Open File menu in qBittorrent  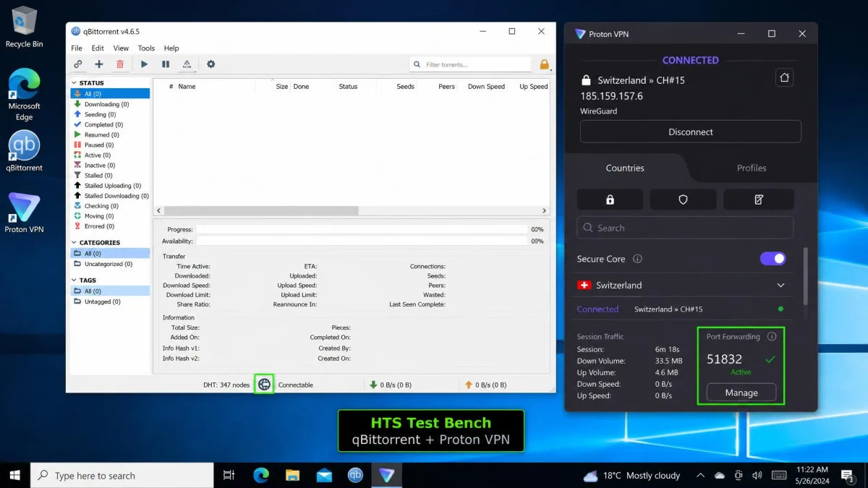[77, 48]
